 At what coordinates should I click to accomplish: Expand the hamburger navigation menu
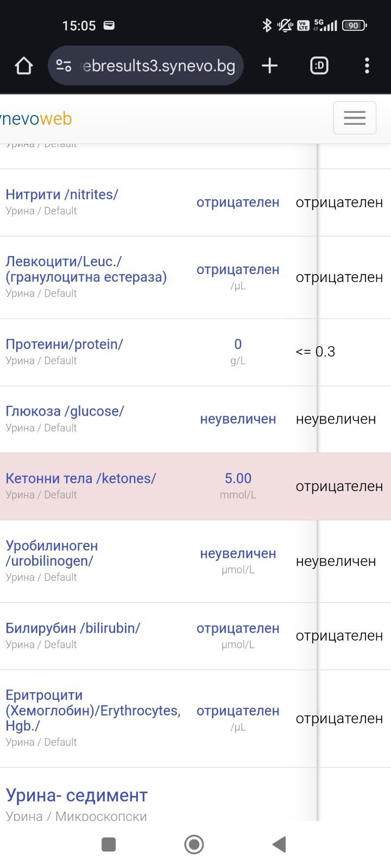(x=354, y=118)
